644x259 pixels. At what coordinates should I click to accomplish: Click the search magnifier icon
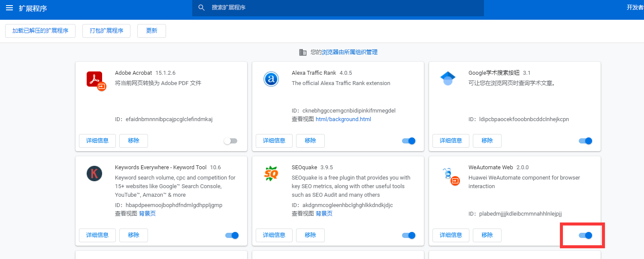[202, 8]
